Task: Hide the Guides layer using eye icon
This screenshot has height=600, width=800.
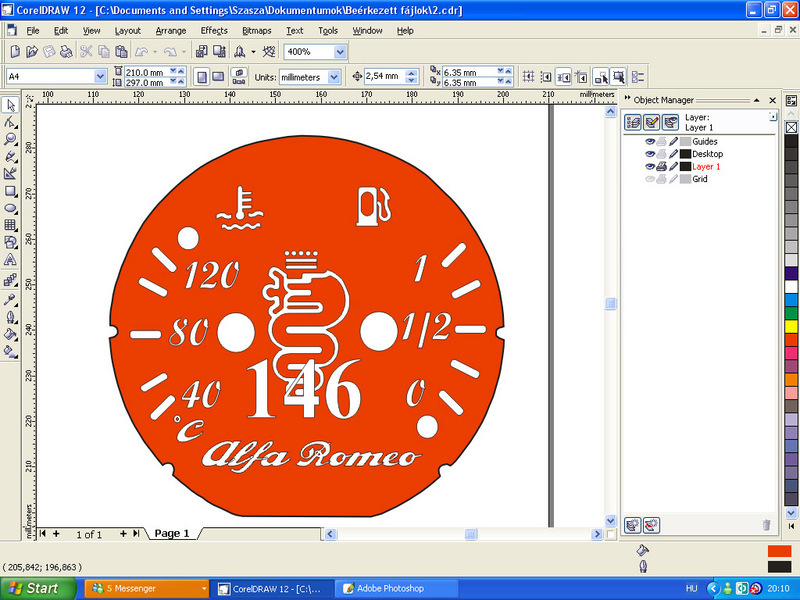Action: pos(649,141)
